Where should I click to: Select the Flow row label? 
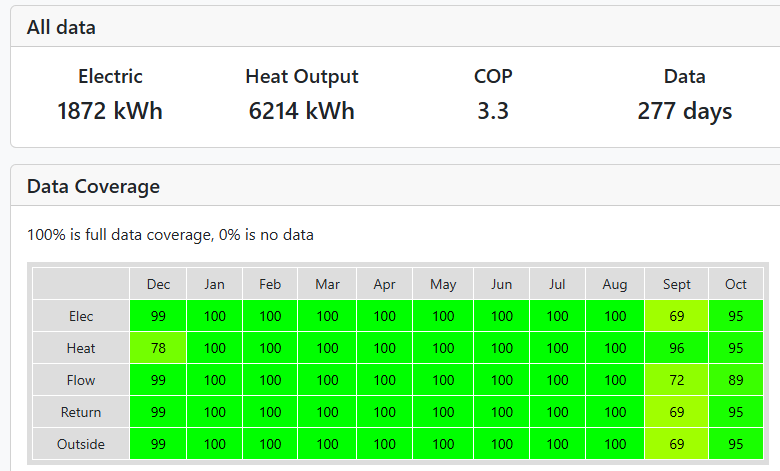(81, 380)
